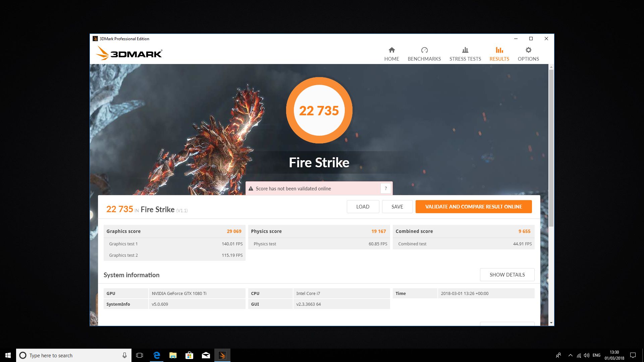Open the volume control in tray
The width and height of the screenshot is (644, 362).
click(587, 355)
